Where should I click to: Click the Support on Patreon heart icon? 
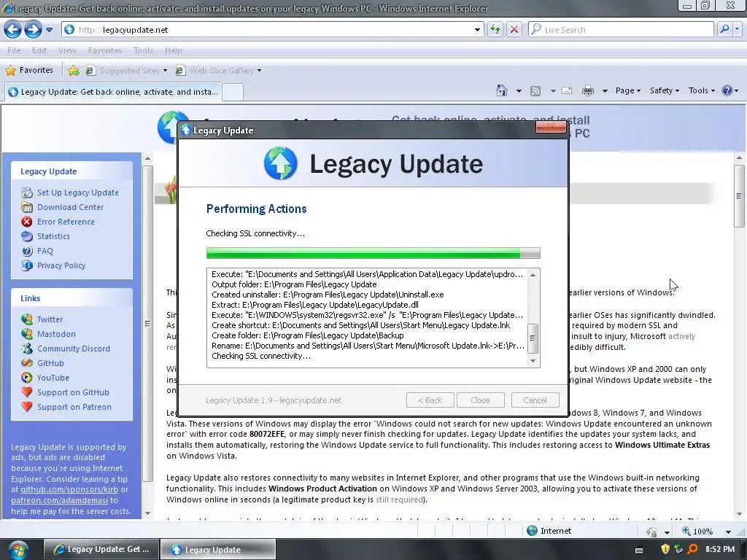pos(27,407)
